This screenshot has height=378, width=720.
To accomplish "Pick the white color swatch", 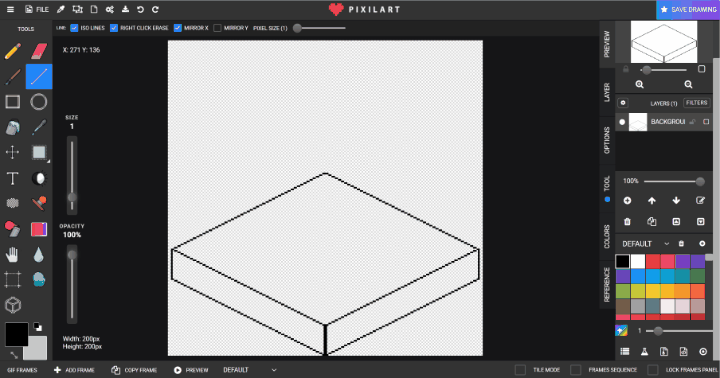I will (x=638, y=261).
